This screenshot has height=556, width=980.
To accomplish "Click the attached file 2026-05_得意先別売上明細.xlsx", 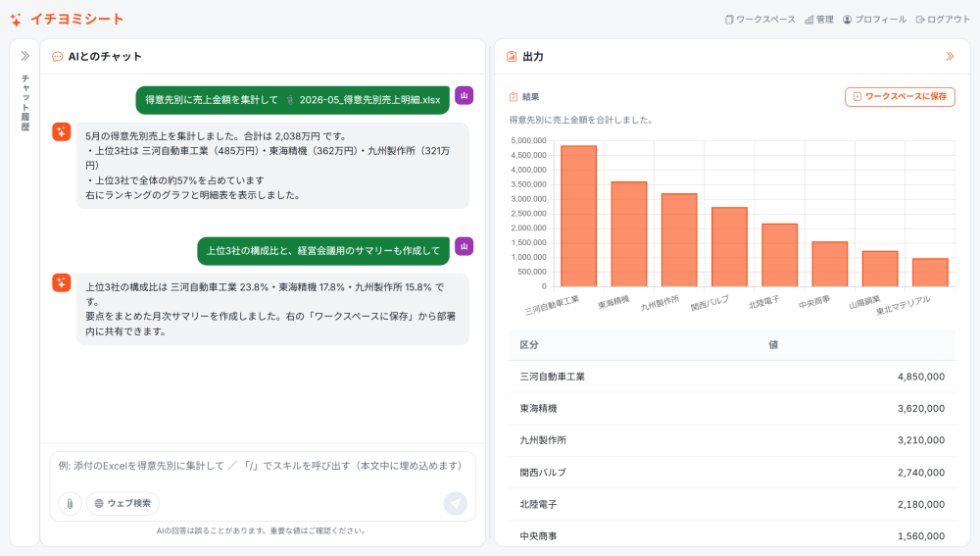I will pos(364,100).
